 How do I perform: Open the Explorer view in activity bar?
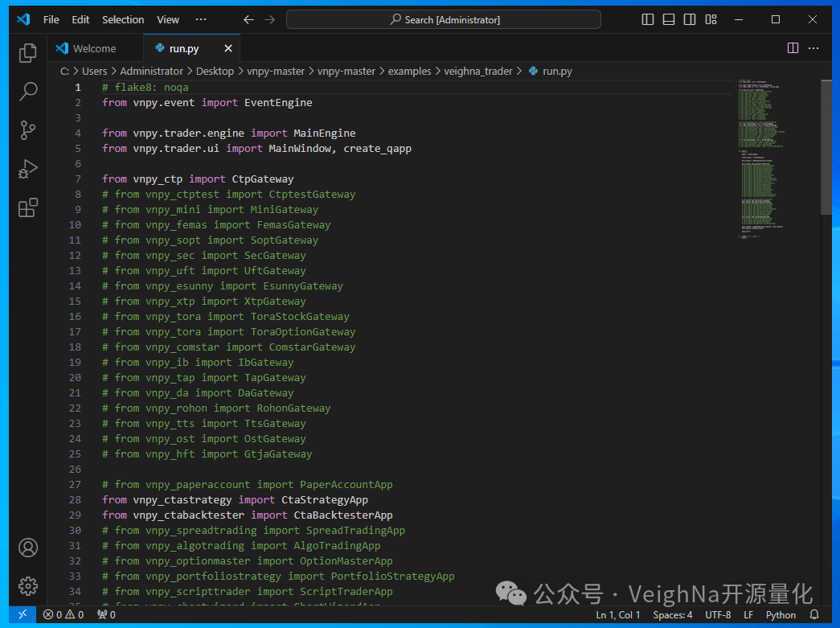[28, 53]
